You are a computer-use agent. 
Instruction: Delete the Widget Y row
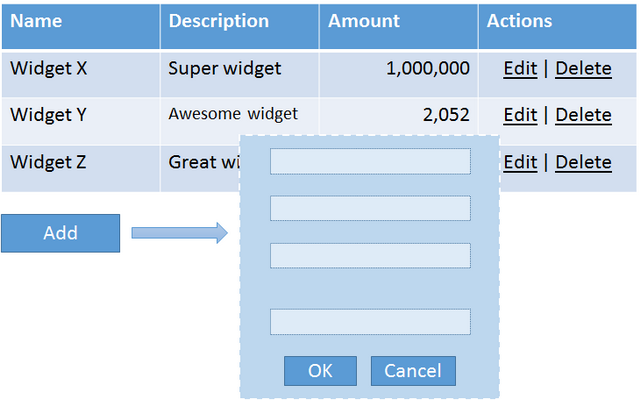tap(583, 115)
